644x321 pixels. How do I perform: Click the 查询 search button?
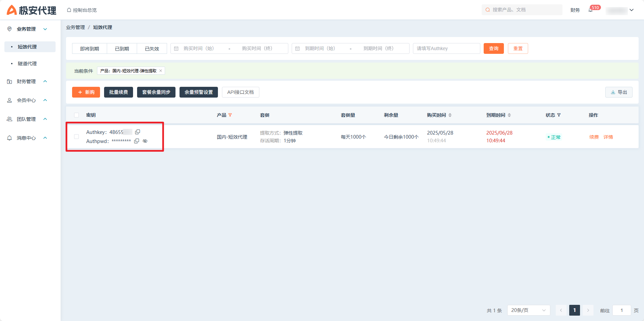493,48
